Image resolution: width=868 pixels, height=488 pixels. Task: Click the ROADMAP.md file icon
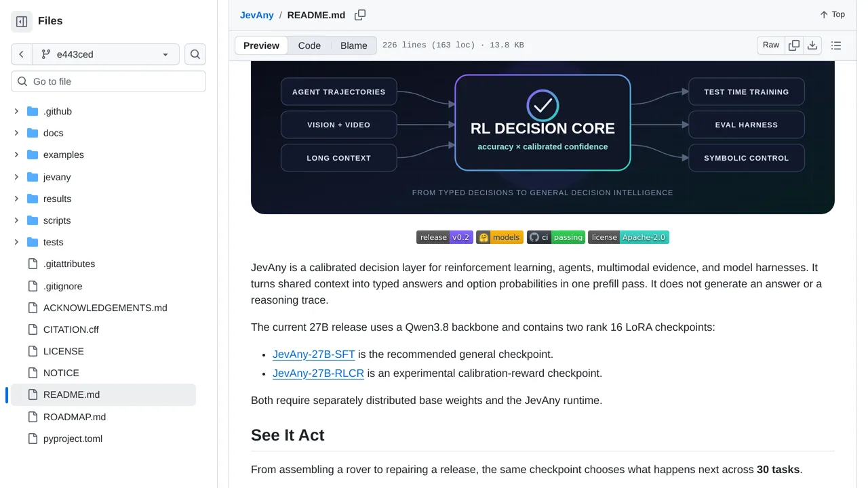pos(33,417)
